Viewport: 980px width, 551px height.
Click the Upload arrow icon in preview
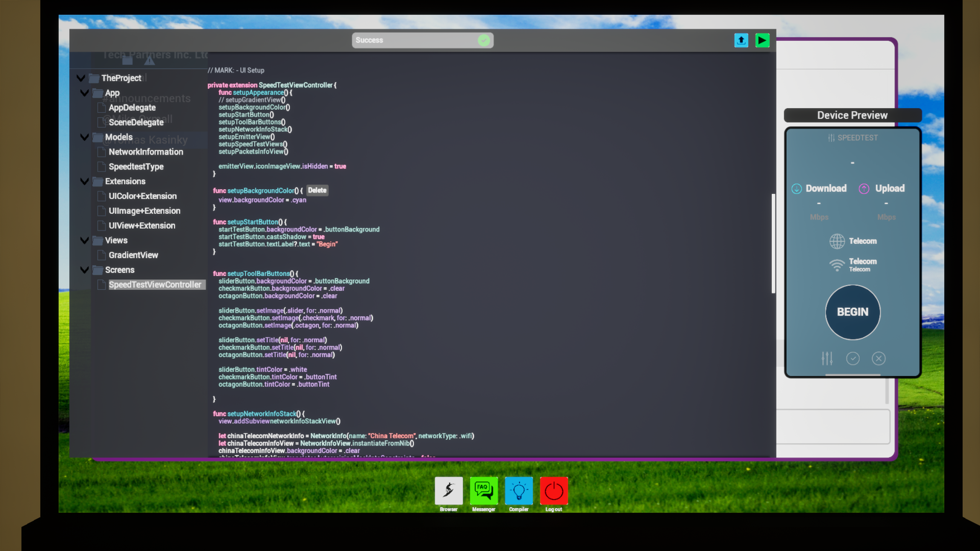[x=864, y=189]
